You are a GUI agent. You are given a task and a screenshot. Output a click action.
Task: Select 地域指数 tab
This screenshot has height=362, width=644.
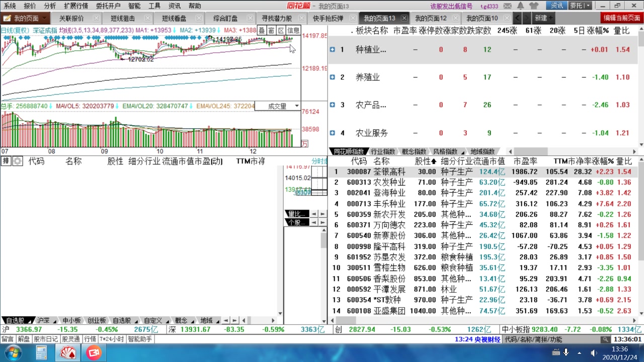point(482,151)
